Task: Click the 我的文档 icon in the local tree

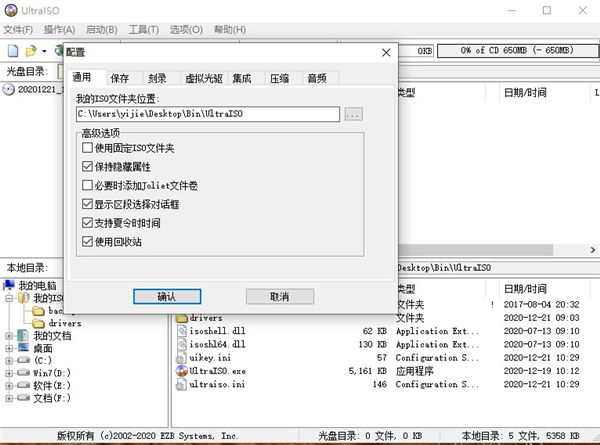Action: pos(23,336)
